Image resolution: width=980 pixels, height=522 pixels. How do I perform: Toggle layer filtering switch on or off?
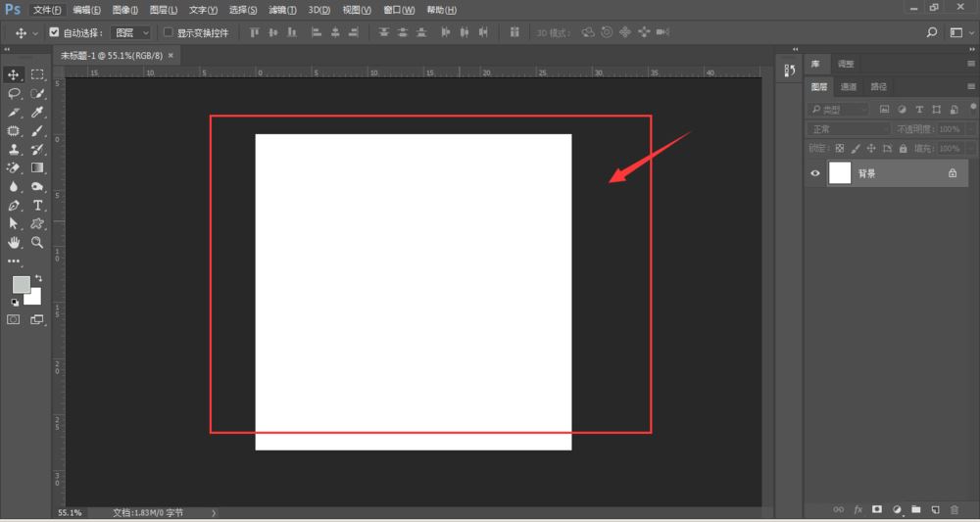[974, 106]
